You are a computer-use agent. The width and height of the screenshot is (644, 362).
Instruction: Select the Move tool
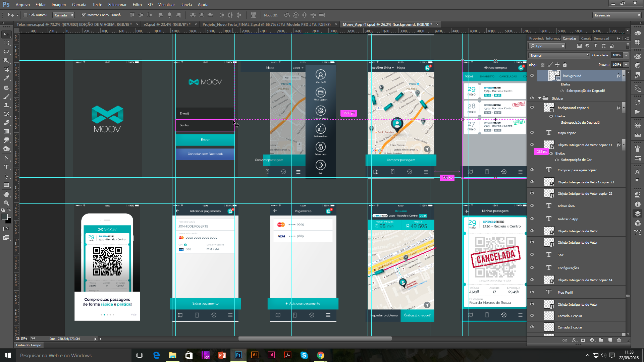click(x=6, y=35)
